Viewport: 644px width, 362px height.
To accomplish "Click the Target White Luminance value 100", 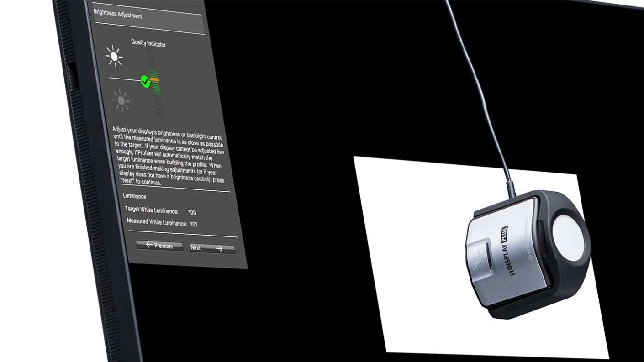I will 192,212.
